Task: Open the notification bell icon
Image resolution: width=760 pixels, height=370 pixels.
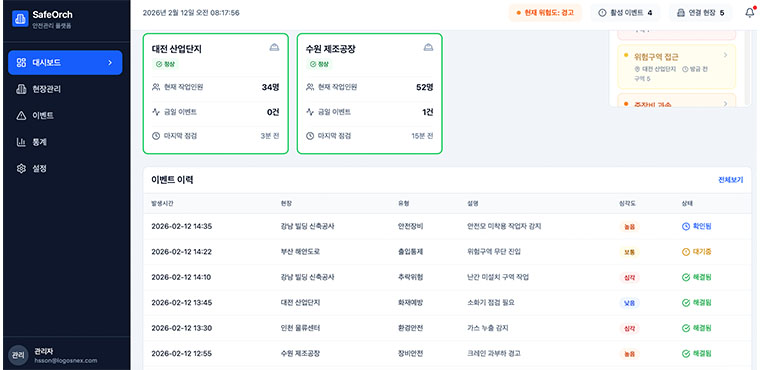Action: tap(749, 13)
